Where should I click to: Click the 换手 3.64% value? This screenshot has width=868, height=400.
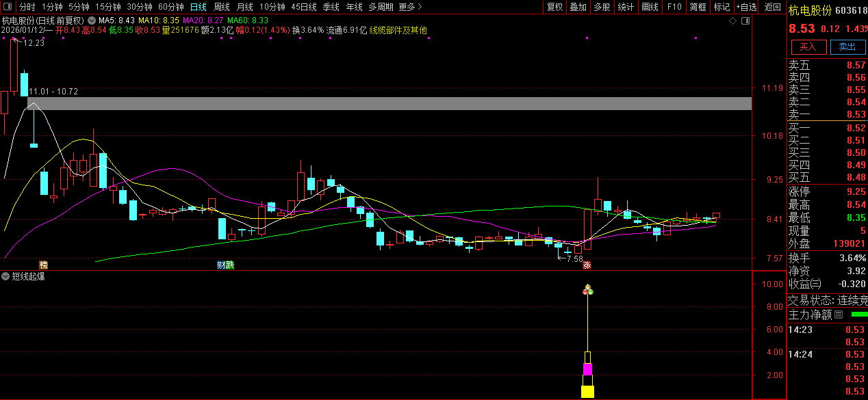click(852, 258)
